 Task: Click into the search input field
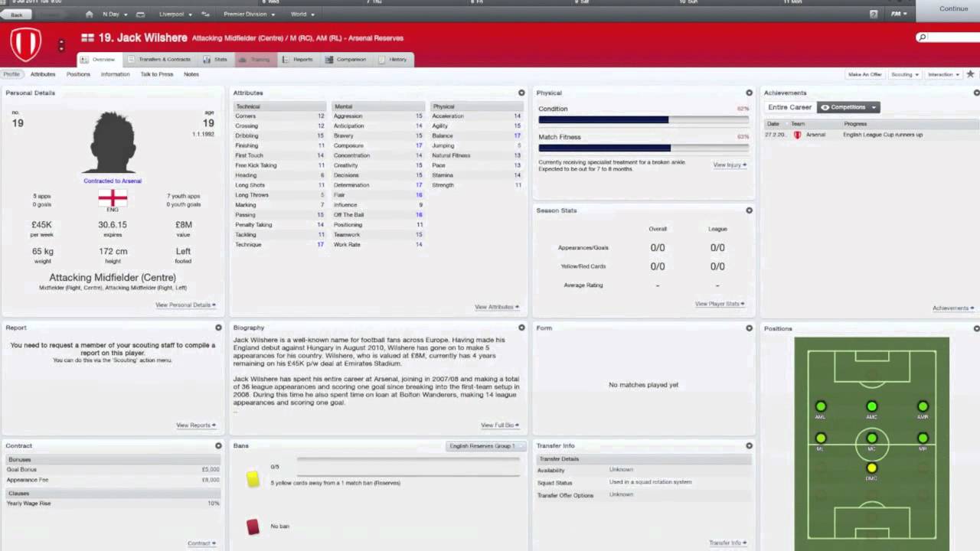click(x=954, y=37)
